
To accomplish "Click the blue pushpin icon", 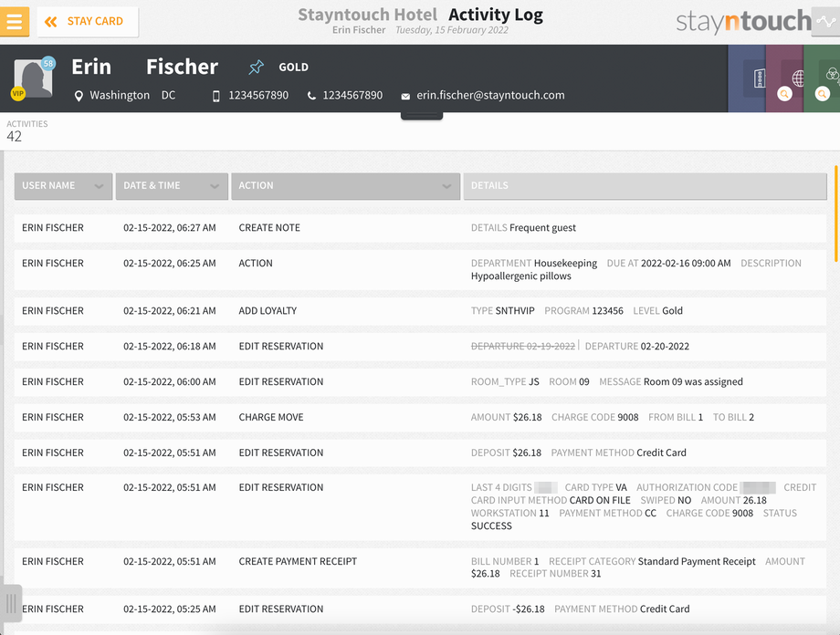I will tap(256, 67).
